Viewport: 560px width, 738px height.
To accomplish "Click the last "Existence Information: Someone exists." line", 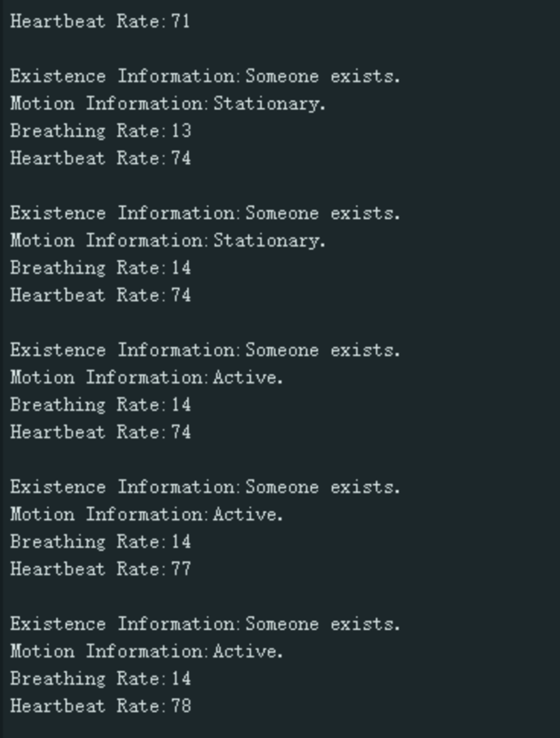I will tap(205, 624).
